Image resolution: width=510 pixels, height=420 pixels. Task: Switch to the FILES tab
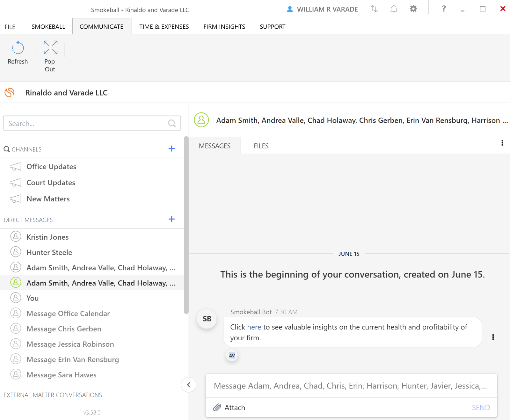pos(261,146)
